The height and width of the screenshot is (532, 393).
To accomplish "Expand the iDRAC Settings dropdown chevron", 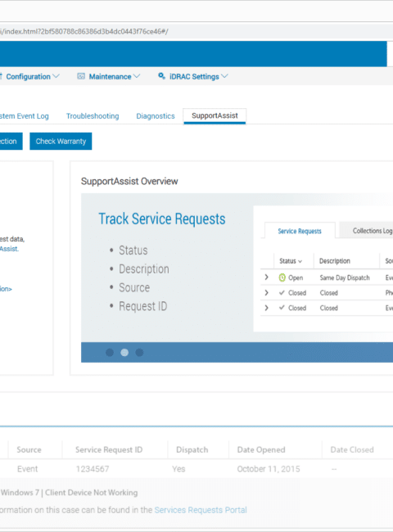I will tap(224, 76).
